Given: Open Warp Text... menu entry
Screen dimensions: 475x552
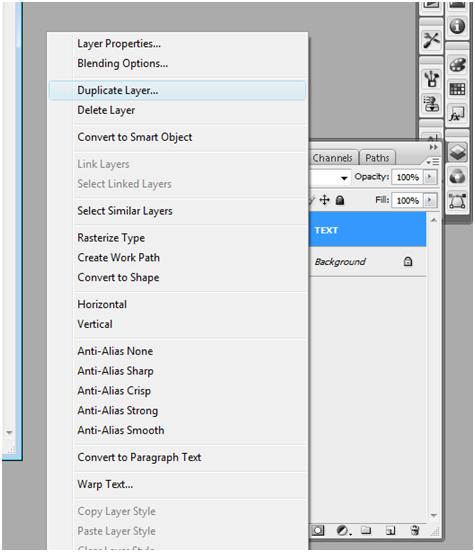Looking at the screenshot, I should [x=177, y=484].
